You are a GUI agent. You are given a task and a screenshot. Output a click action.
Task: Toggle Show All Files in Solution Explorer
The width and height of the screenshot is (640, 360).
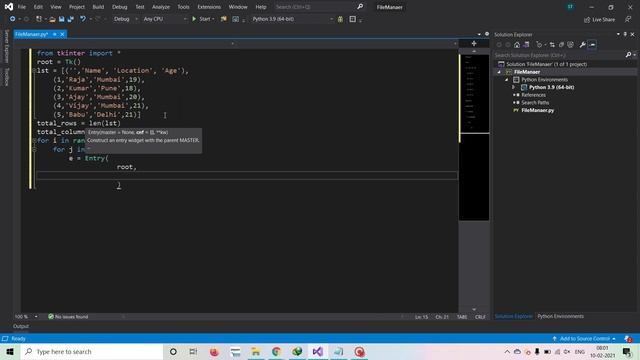570,45
